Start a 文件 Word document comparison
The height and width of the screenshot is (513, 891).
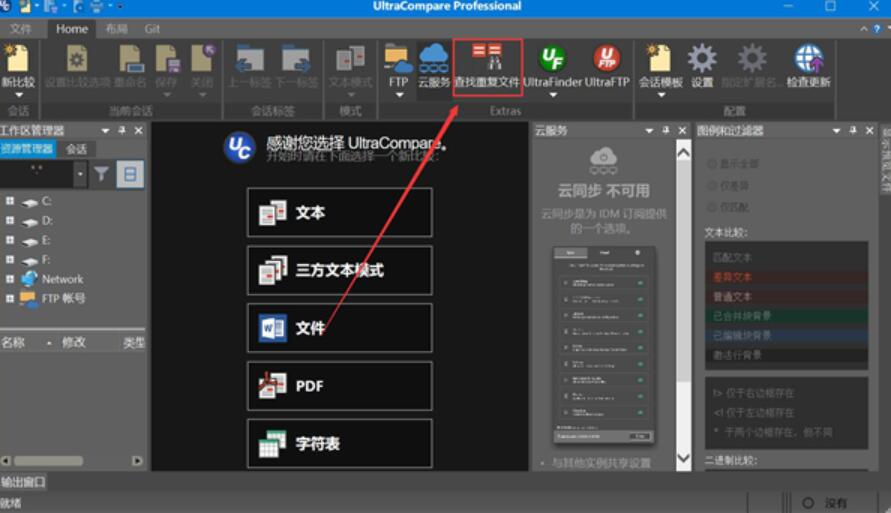(340, 328)
